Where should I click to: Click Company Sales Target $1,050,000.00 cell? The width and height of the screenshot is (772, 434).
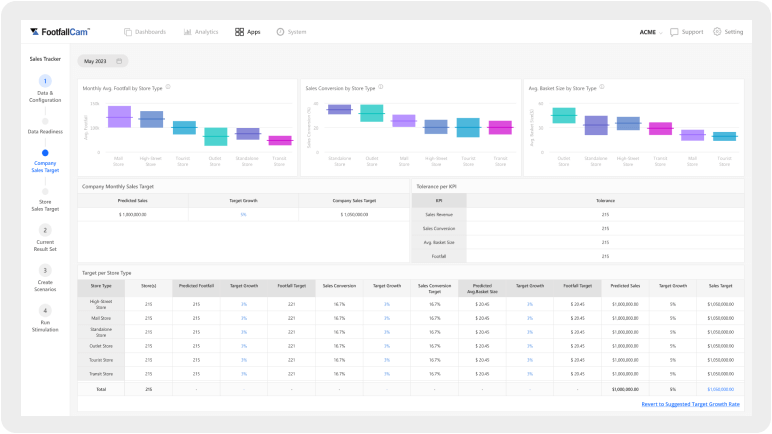pyautogui.click(x=354, y=215)
